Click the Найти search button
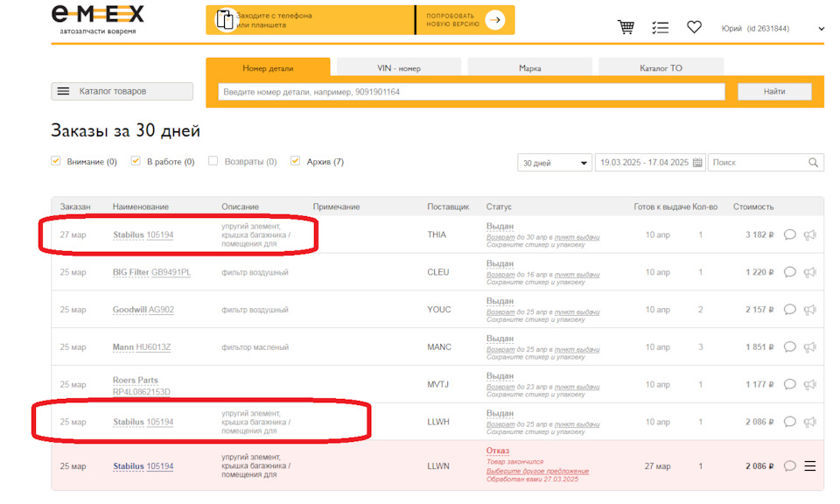The image size is (840, 504). tap(774, 92)
